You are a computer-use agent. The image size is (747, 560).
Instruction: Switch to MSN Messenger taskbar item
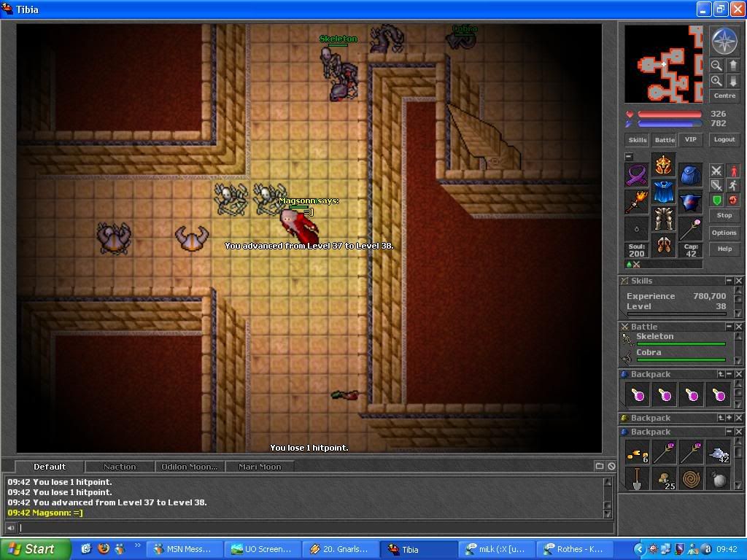pyautogui.click(x=183, y=549)
